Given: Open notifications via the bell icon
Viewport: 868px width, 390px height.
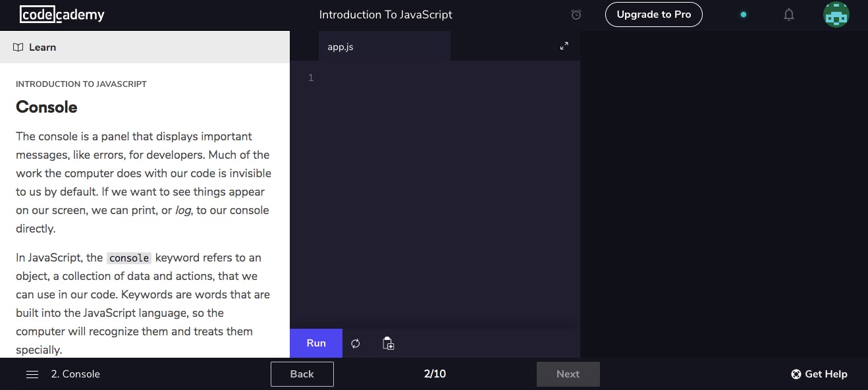Looking at the screenshot, I should coord(789,14).
